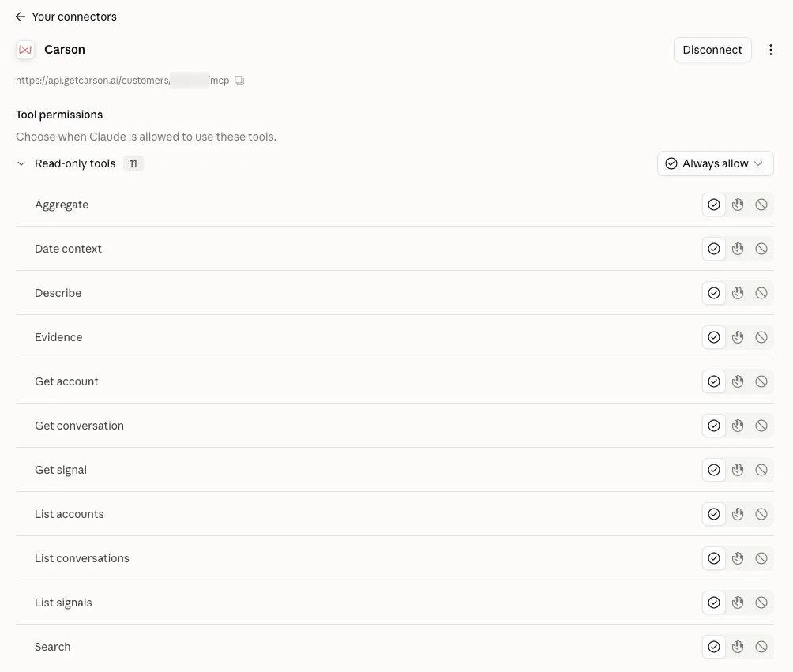
Task: Click the Tool permissions heading
Action: pyautogui.click(x=59, y=115)
